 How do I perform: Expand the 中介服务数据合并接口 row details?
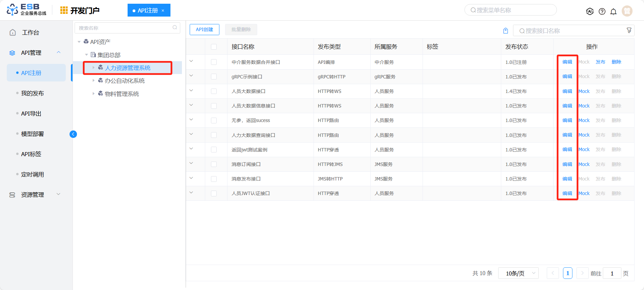click(x=191, y=61)
